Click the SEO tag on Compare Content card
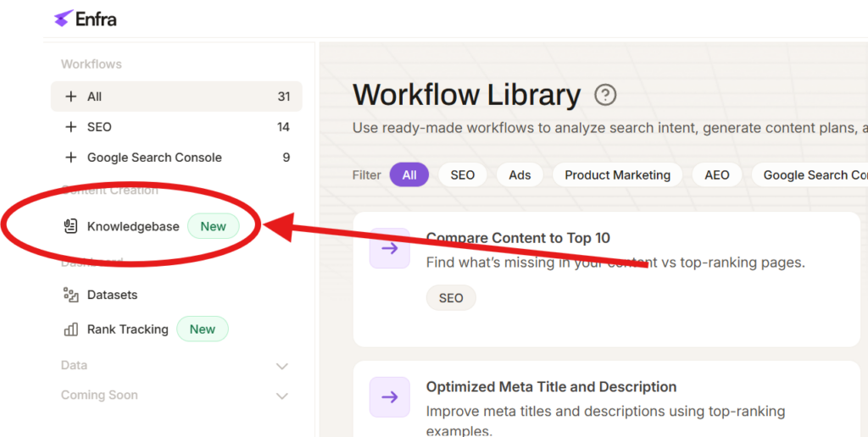The width and height of the screenshot is (868, 437). point(451,298)
